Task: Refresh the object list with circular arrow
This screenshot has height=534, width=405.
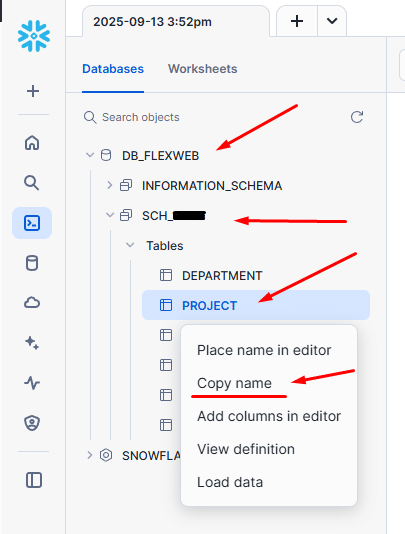Action: tap(357, 117)
